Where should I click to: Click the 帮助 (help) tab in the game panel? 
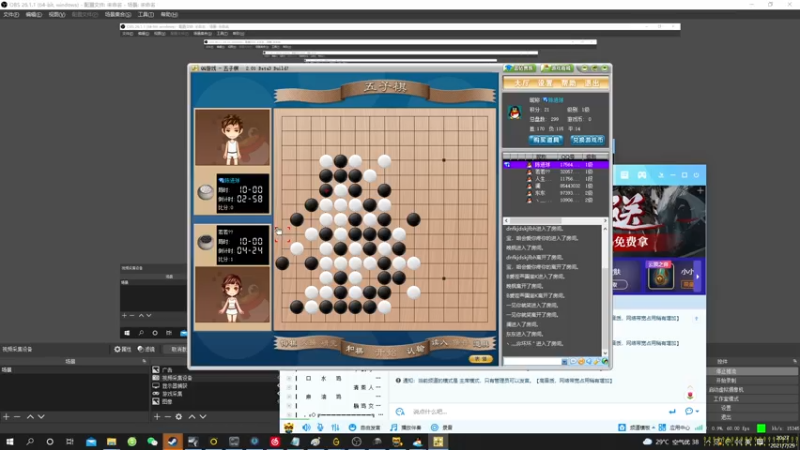click(568, 83)
